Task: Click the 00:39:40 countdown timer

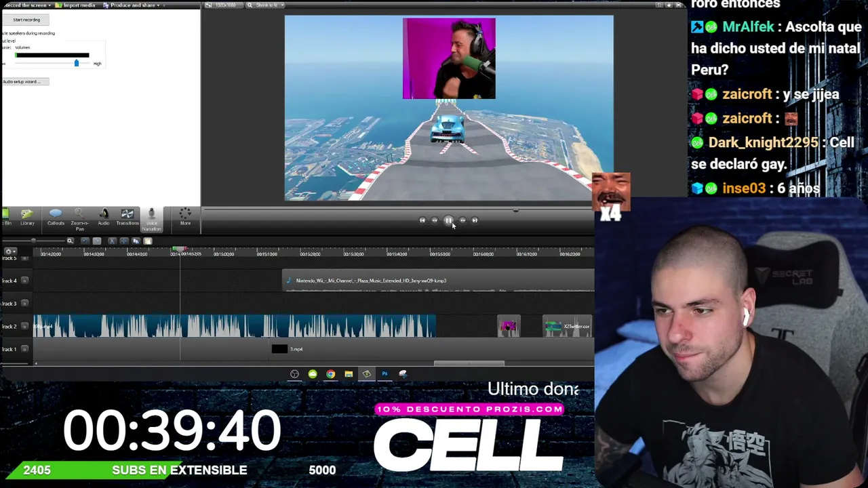Action: pyautogui.click(x=172, y=430)
